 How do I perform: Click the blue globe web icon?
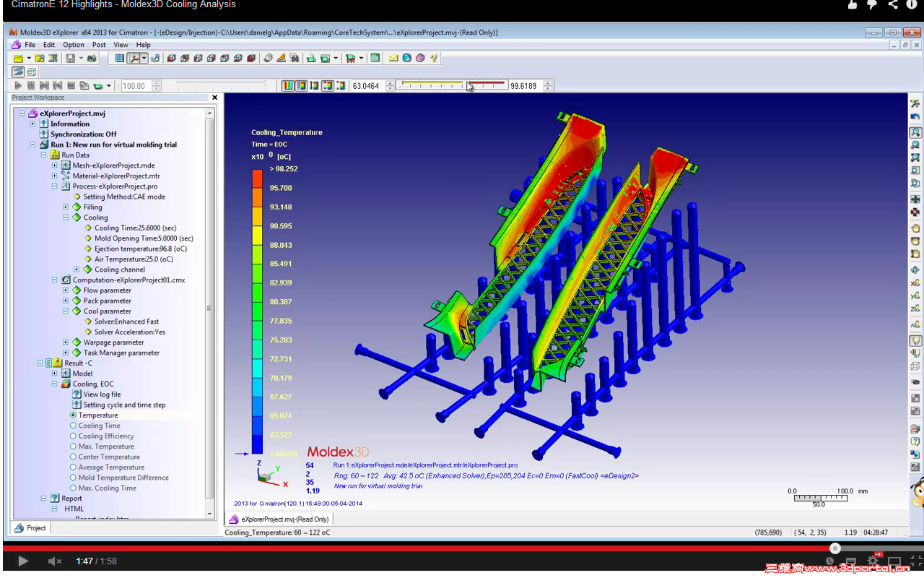coord(407,59)
